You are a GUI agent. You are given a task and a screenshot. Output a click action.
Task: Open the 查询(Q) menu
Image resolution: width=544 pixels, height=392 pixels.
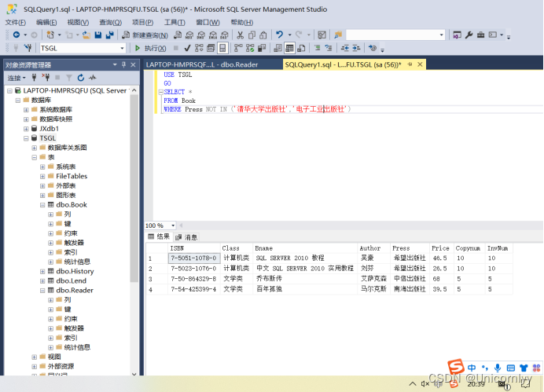[110, 23]
